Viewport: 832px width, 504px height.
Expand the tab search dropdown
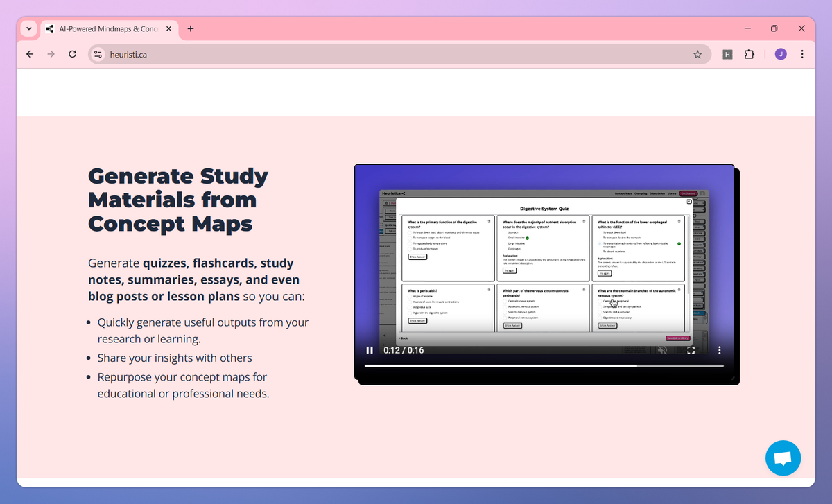point(28,28)
